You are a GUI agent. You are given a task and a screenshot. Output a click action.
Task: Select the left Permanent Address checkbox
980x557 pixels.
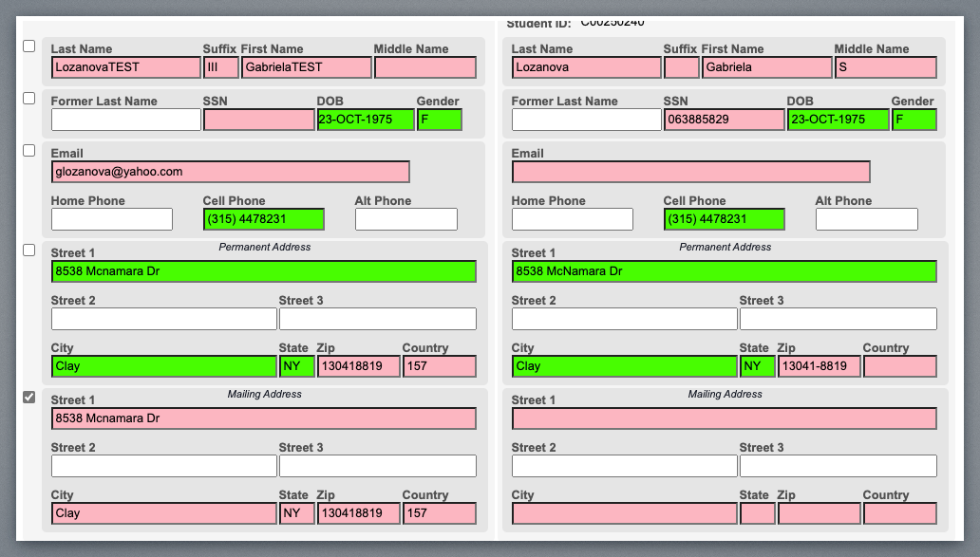click(x=28, y=251)
